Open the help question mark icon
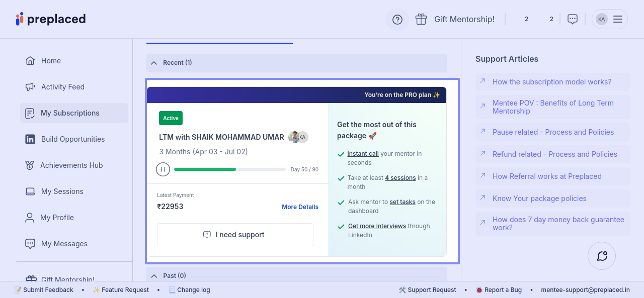644x298 pixels. [x=397, y=20]
